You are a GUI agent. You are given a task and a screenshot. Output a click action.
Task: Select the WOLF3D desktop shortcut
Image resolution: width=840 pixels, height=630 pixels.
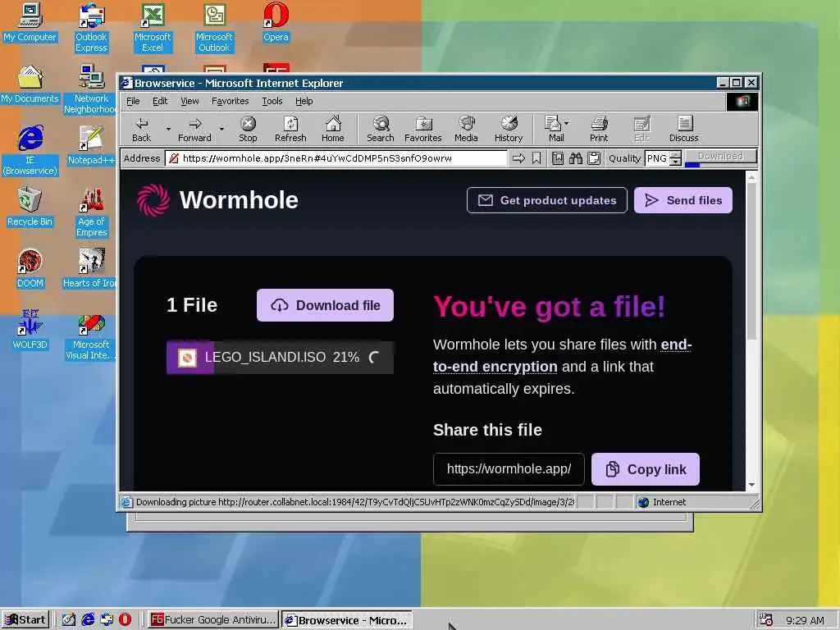pos(30,331)
